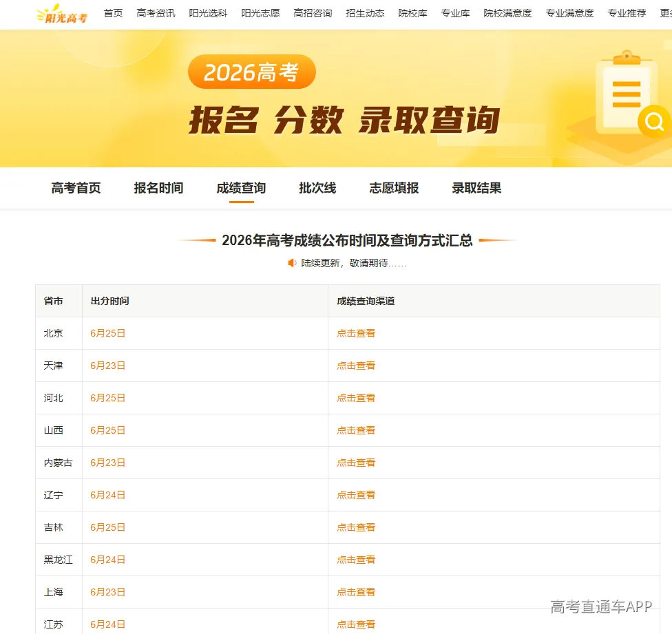Screen dimensions: 672x634
Task: Click the 2026高考 orange badge
Action: click(x=252, y=72)
